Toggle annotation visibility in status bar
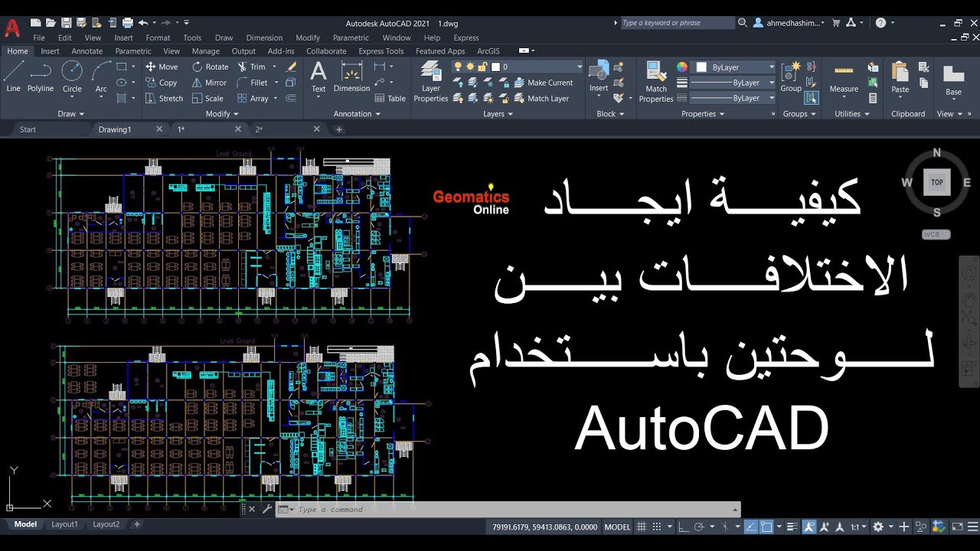The image size is (980, 551). point(810,527)
